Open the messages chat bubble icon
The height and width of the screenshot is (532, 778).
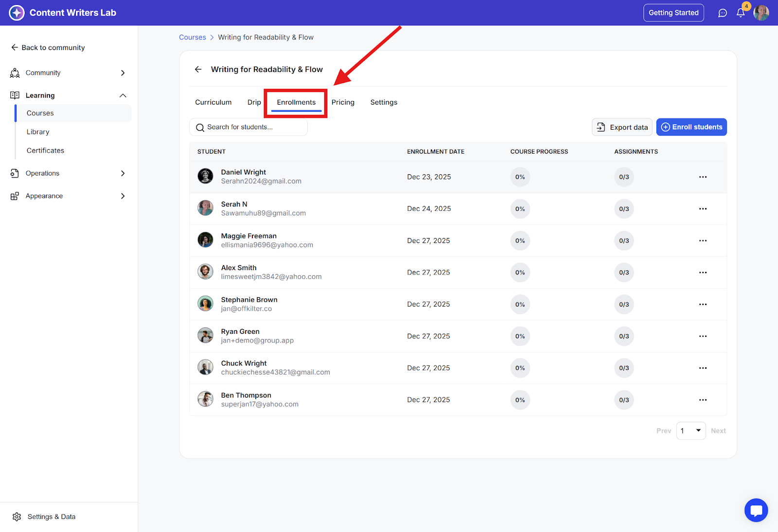tap(723, 13)
